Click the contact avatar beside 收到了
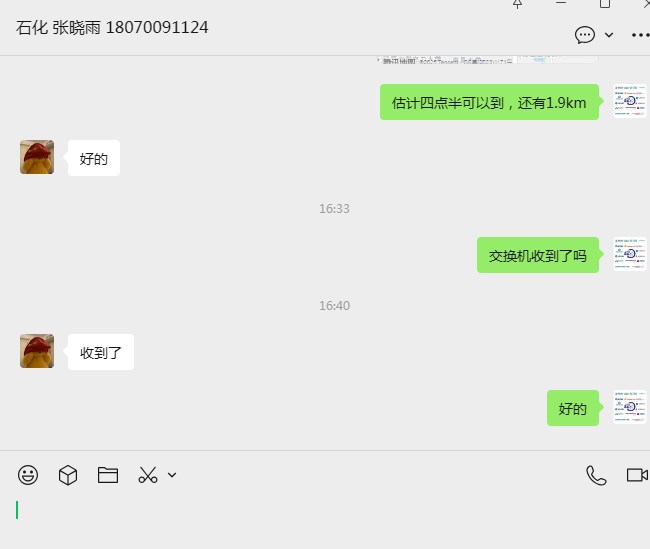This screenshot has height=549, width=650. (37, 351)
